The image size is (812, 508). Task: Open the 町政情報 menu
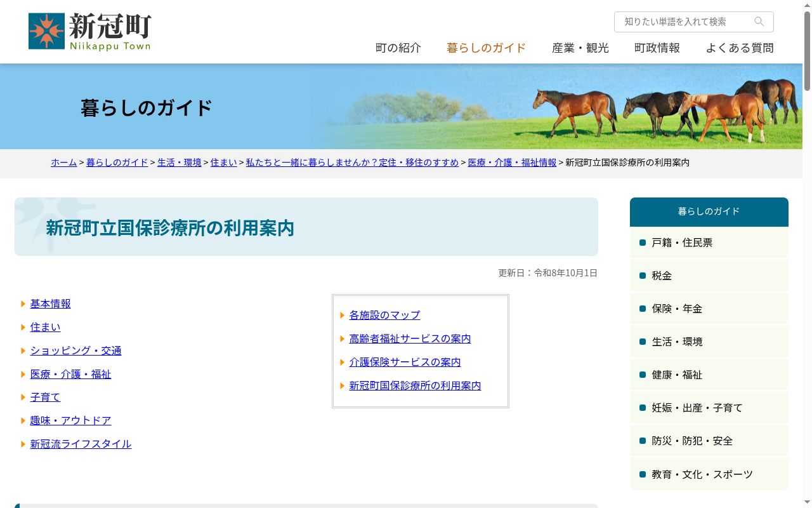coord(657,48)
